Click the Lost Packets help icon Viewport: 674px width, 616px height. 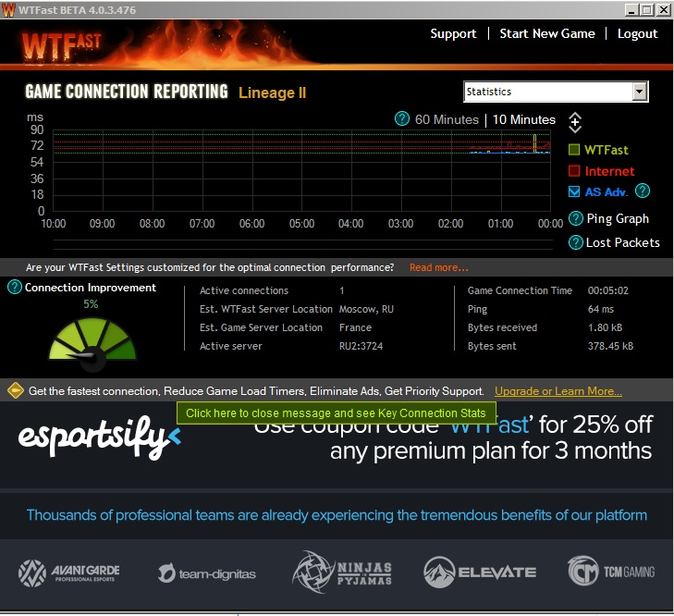(x=576, y=242)
